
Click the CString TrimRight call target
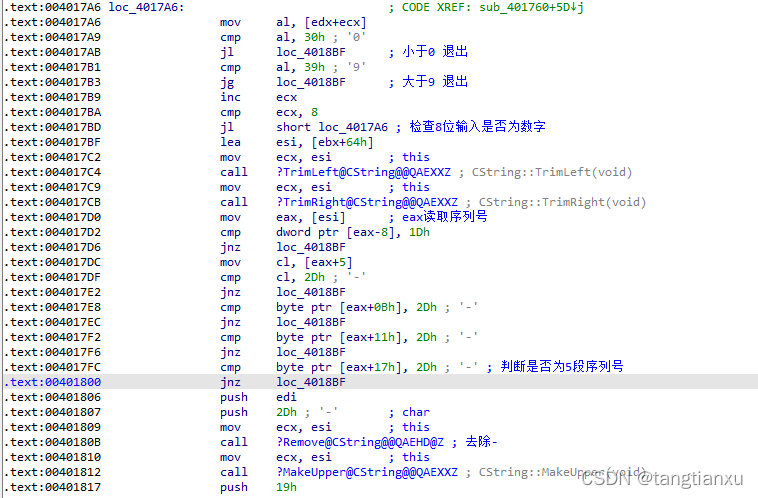pos(367,202)
